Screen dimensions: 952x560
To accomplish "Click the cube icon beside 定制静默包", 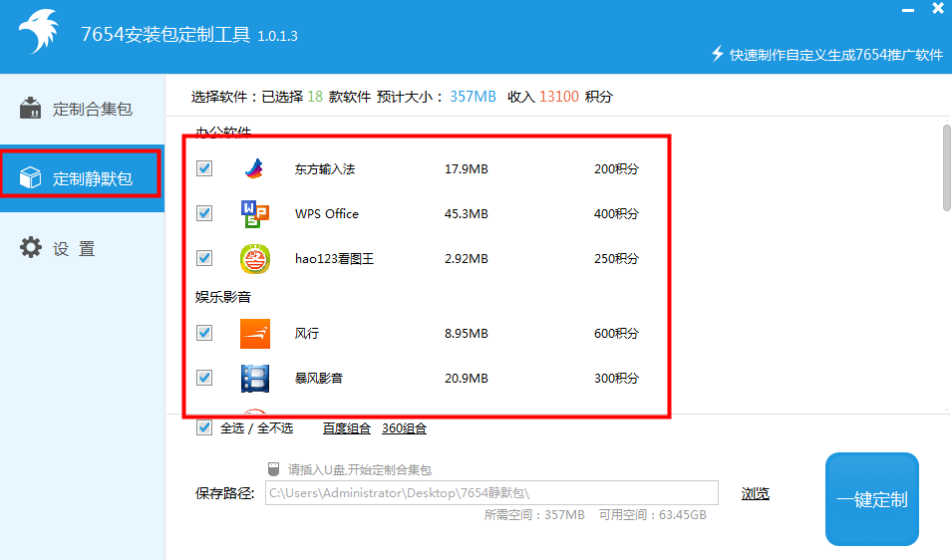I will (30, 177).
